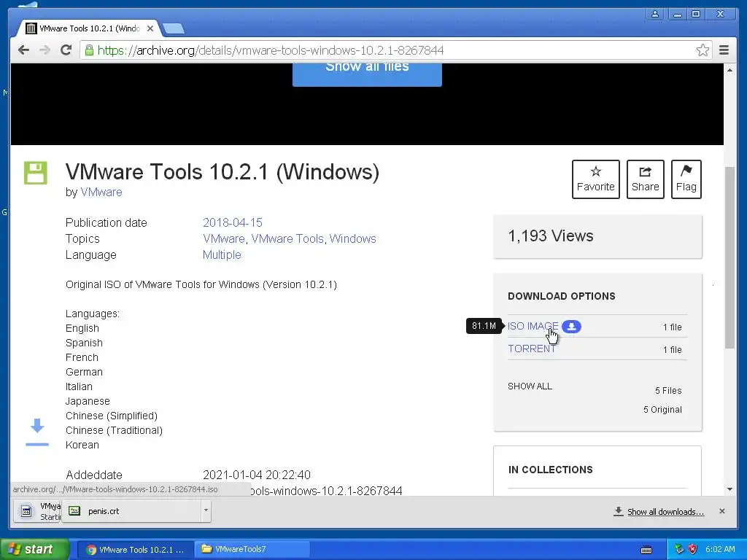This screenshot has height=560, width=747.
Task: Click Show all downloads link
Action: pos(665,511)
